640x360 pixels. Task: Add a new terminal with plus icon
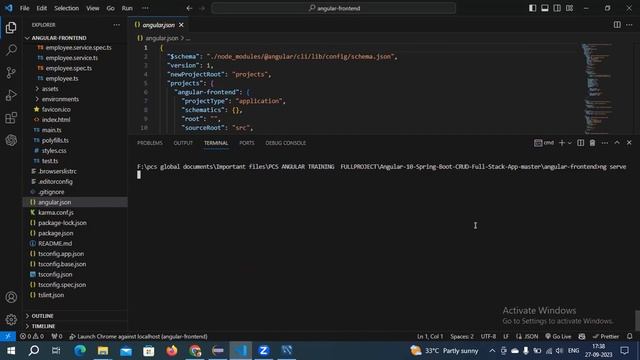(562, 143)
